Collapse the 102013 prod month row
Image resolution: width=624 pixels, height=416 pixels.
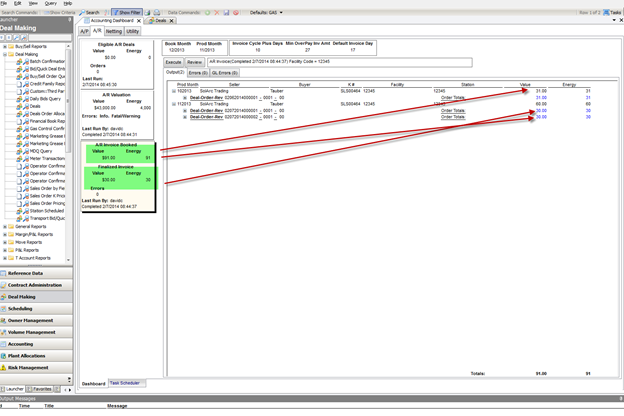pos(174,90)
